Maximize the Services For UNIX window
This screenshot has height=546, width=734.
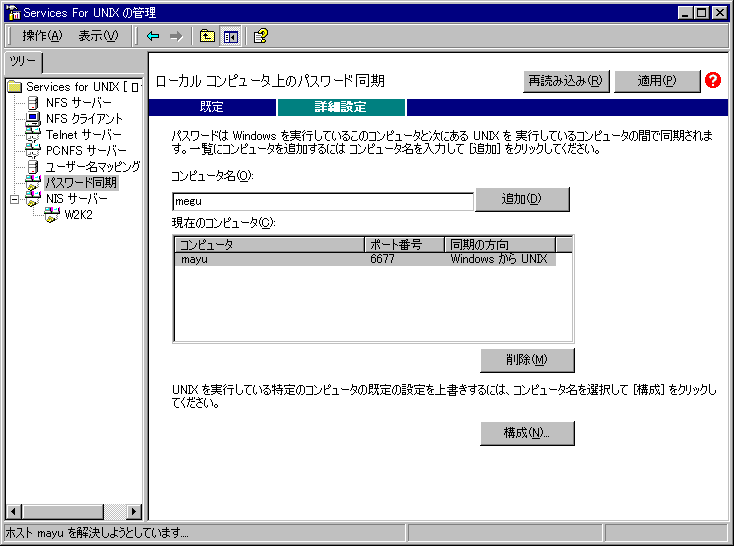(702, 13)
